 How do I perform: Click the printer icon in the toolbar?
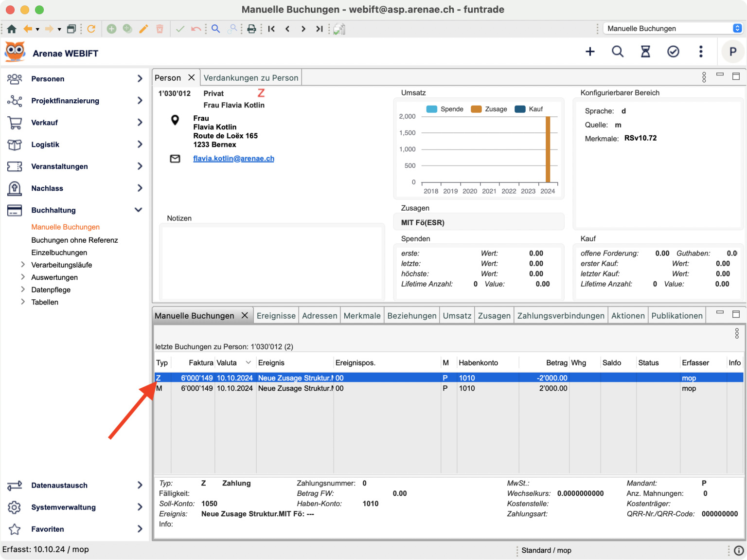tap(251, 29)
